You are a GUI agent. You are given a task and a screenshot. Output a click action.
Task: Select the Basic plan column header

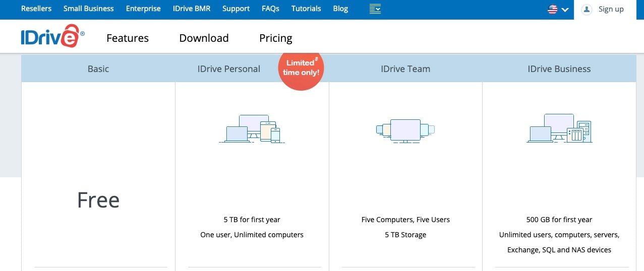(x=98, y=69)
